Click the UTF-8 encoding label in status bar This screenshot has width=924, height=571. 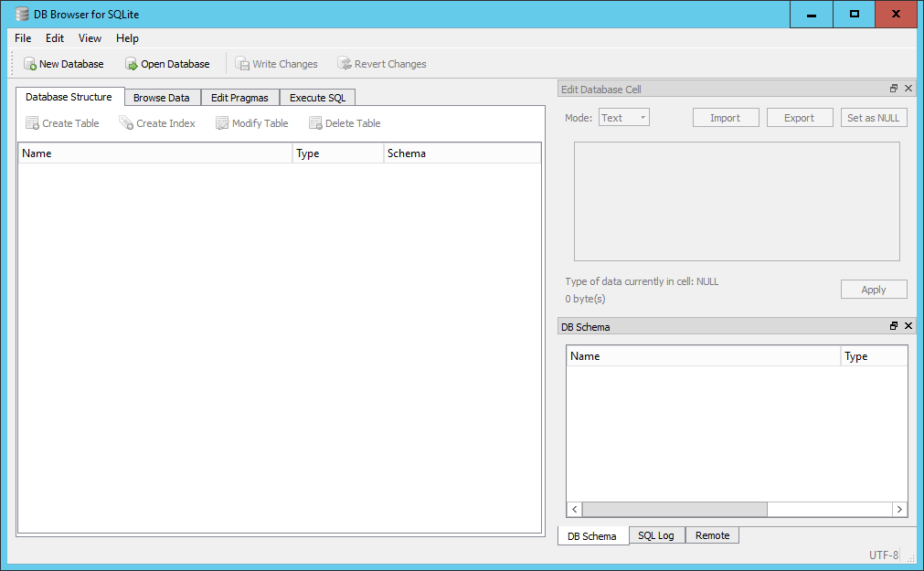point(884,555)
